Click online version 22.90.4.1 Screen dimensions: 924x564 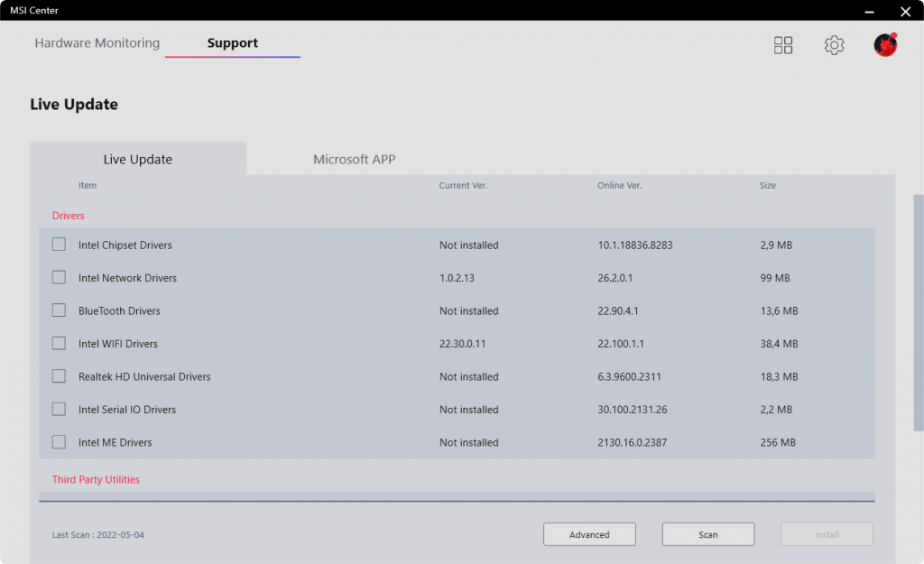click(x=618, y=311)
